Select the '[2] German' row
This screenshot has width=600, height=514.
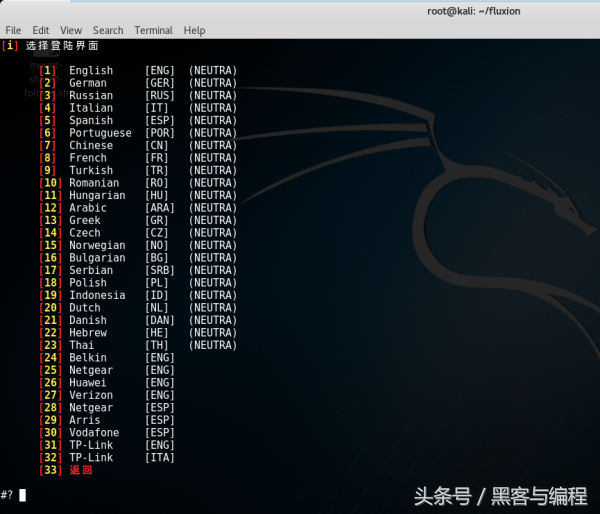(x=138, y=83)
